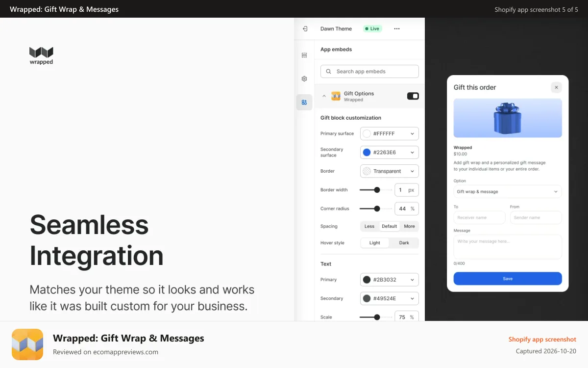Screen dimensions: 588x368
Task: Open the Text Secondary #49524E dropdown
Action: [x=390, y=298]
